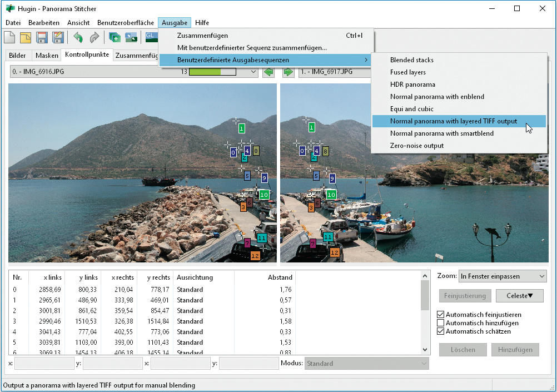Click the Add images toolbar icon

click(115, 37)
